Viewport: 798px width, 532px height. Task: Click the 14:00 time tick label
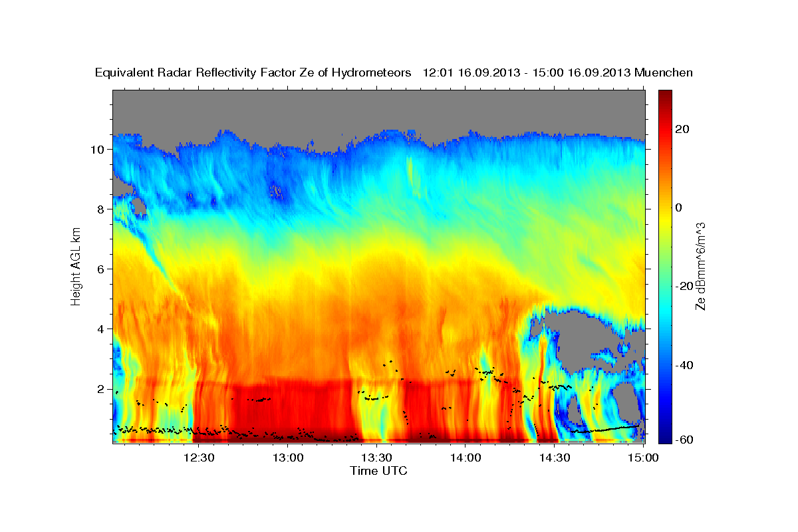pyautogui.click(x=465, y=458)
